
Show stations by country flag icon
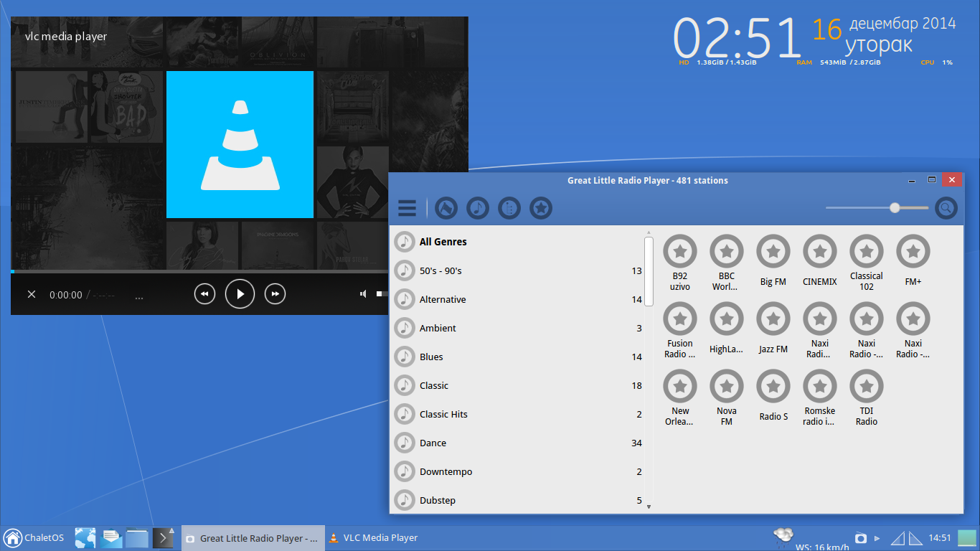[446, 208]
